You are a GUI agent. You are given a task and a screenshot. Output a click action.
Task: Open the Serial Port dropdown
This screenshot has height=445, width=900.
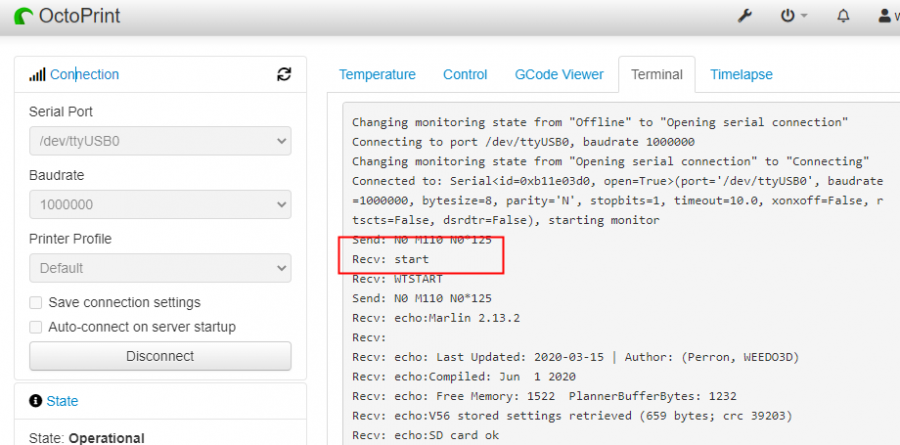(160, 141)
